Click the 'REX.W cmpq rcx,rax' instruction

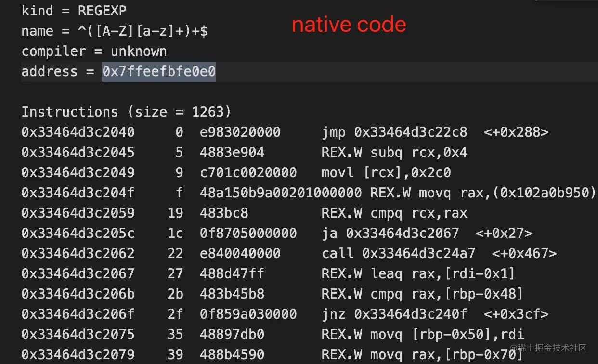coord(394,213)
